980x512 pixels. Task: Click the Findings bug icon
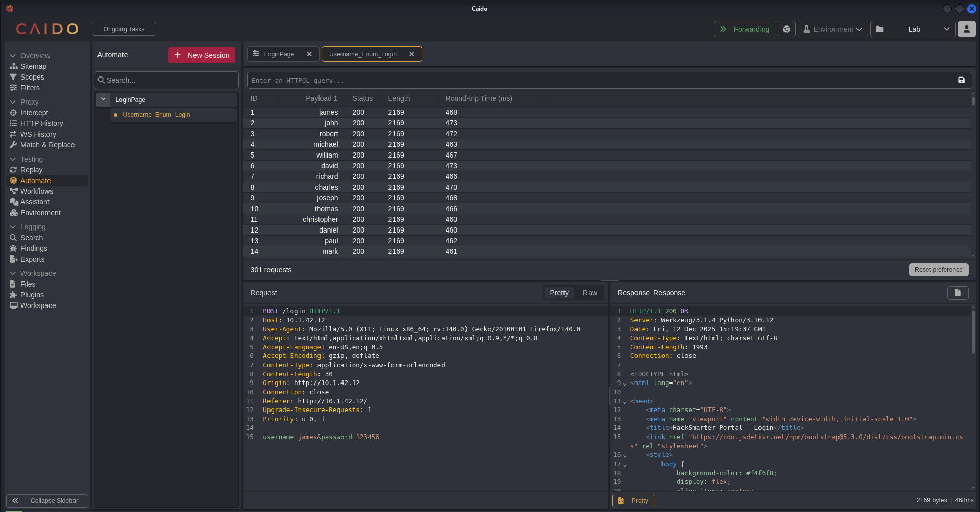pyautogui.click(x=14, y=248)
